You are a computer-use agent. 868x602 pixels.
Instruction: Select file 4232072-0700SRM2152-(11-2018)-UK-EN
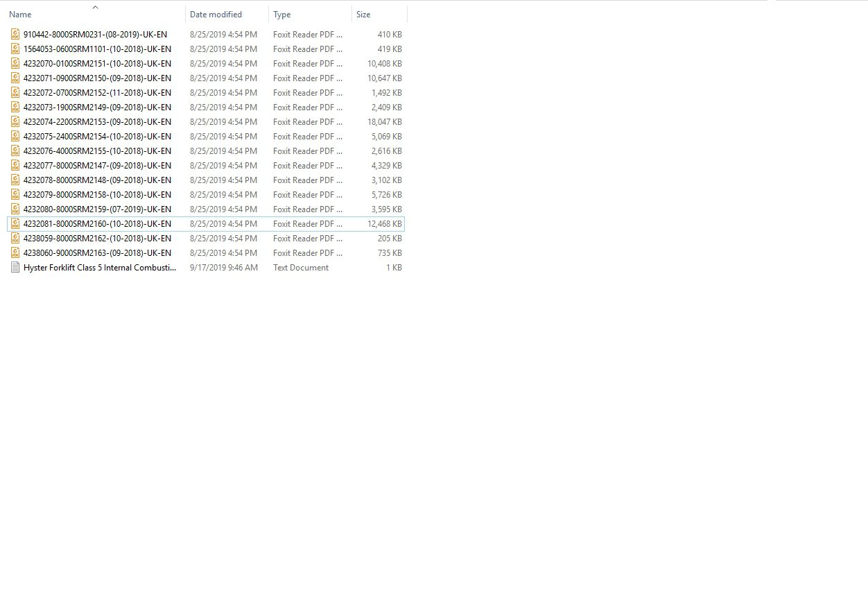coord(97,92)
